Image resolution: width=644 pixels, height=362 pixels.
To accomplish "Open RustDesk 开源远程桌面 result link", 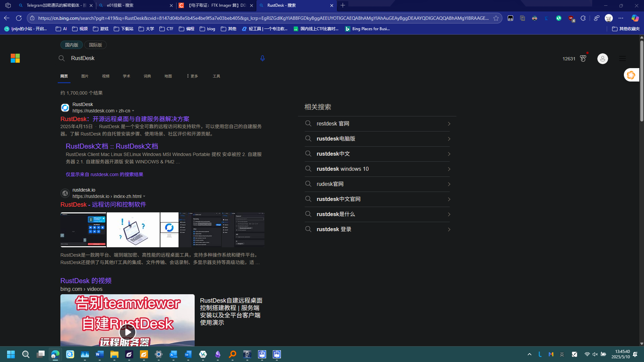I will coord(125,119).
